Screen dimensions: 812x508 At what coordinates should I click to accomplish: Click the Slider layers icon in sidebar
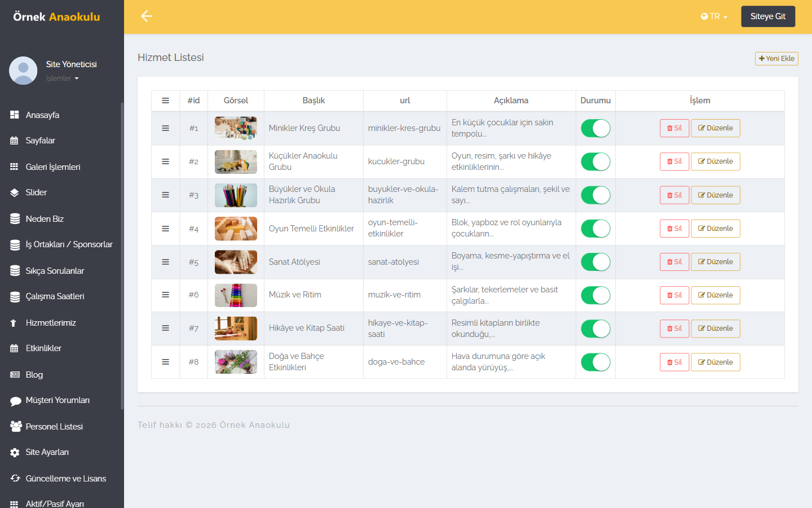coord(15,192)
